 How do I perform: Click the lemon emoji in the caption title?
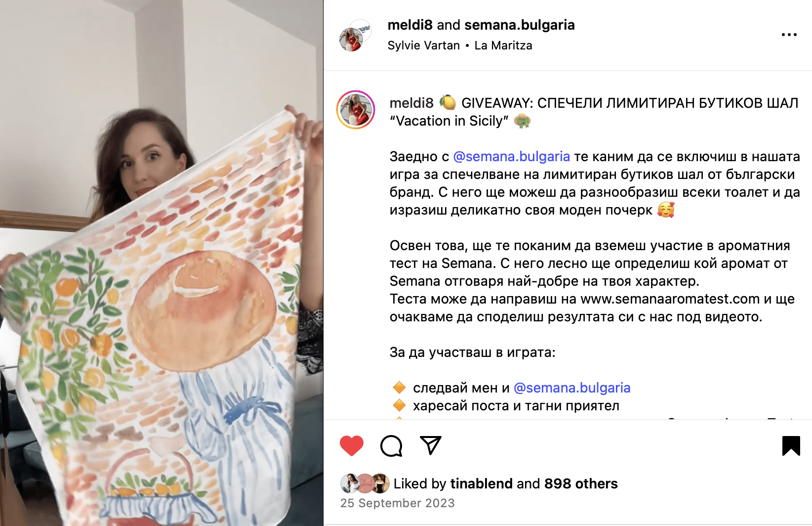coord(447,102)
